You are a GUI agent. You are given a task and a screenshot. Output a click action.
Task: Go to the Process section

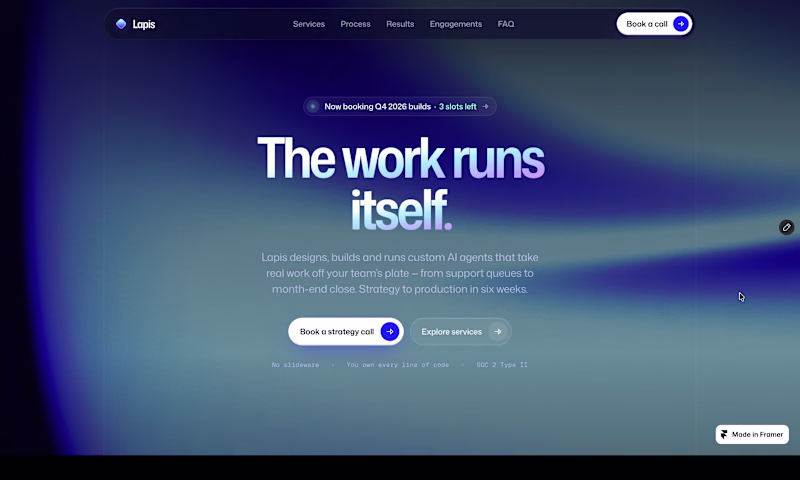[x=356, y=24]
